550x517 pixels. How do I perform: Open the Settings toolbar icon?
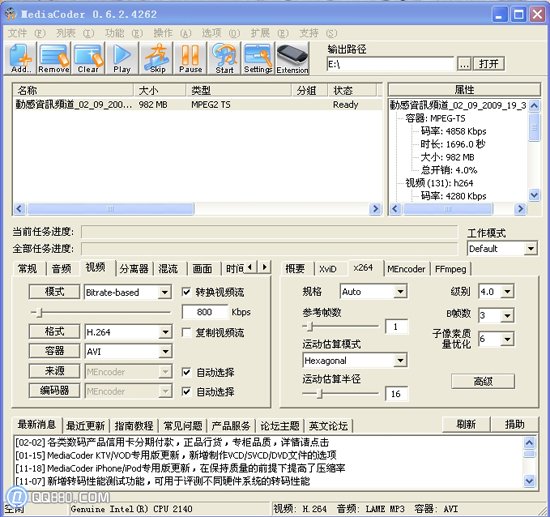(258, 58)
